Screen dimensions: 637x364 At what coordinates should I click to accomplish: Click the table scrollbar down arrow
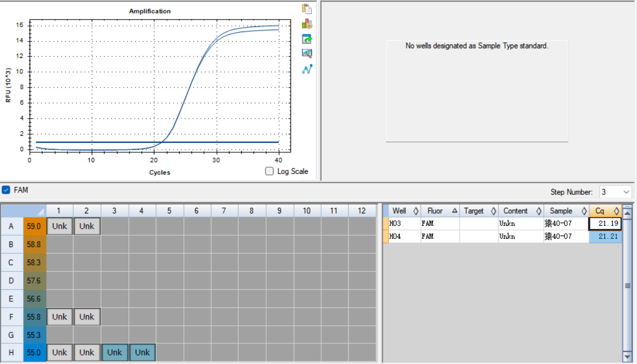click(627, 357)
